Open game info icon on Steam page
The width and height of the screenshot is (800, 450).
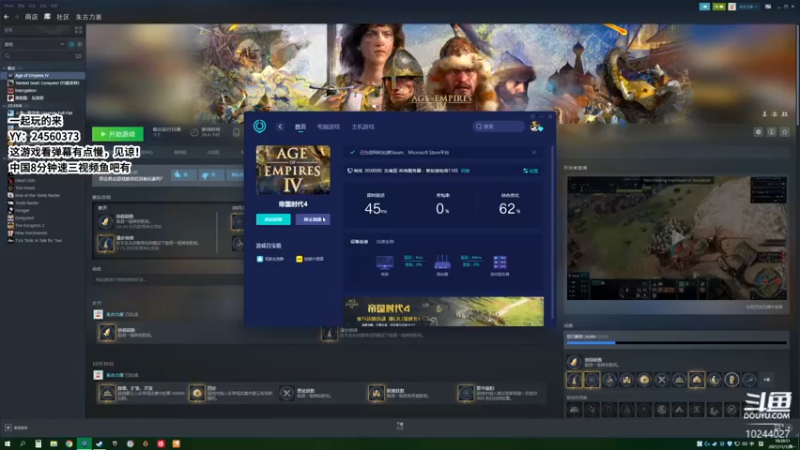[x=771, y=132]
